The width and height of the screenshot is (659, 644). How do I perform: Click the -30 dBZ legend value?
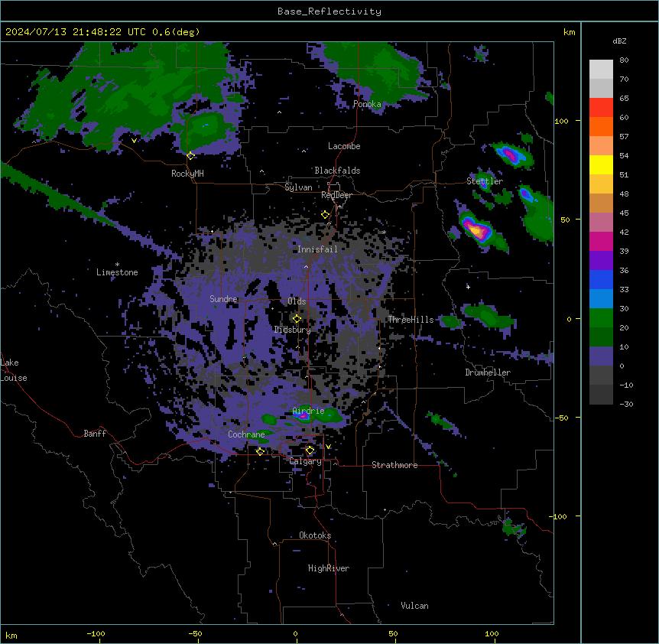(x=626, y=405)
